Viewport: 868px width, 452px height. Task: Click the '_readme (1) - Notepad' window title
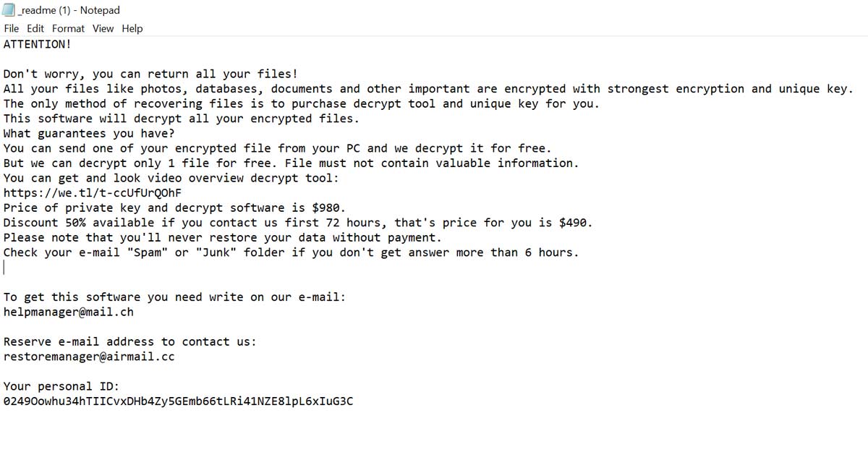[70, 10]
